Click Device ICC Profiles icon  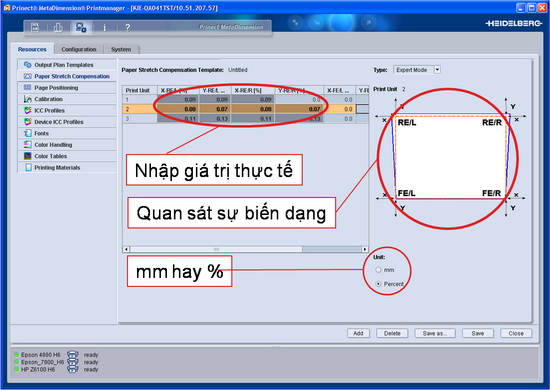pos(27,122)
